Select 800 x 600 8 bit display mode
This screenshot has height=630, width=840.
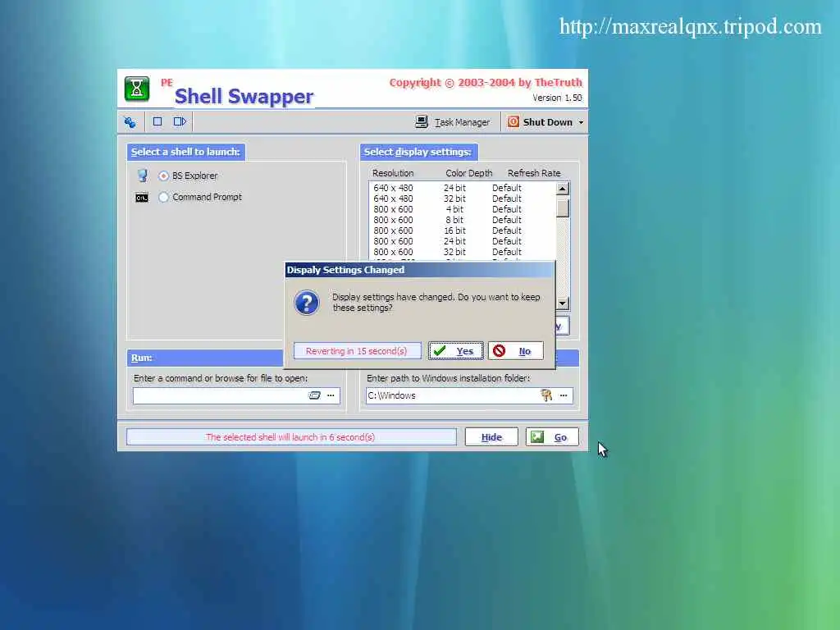[463, 220]
